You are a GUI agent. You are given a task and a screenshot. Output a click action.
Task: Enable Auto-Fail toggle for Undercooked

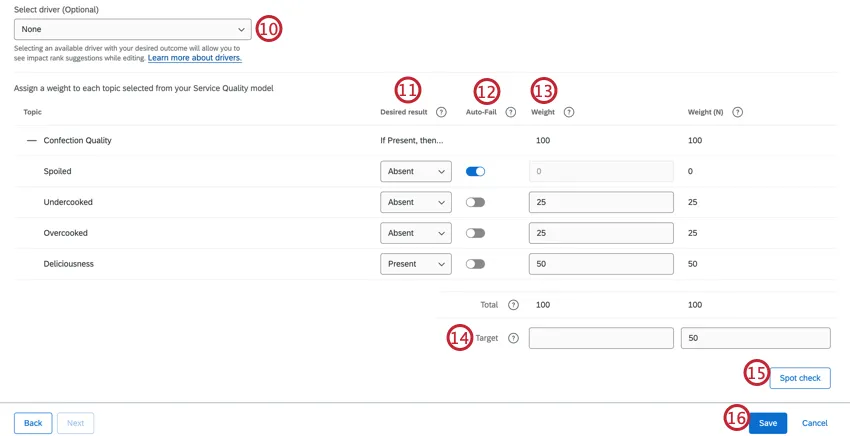click(x=475, y=203)
